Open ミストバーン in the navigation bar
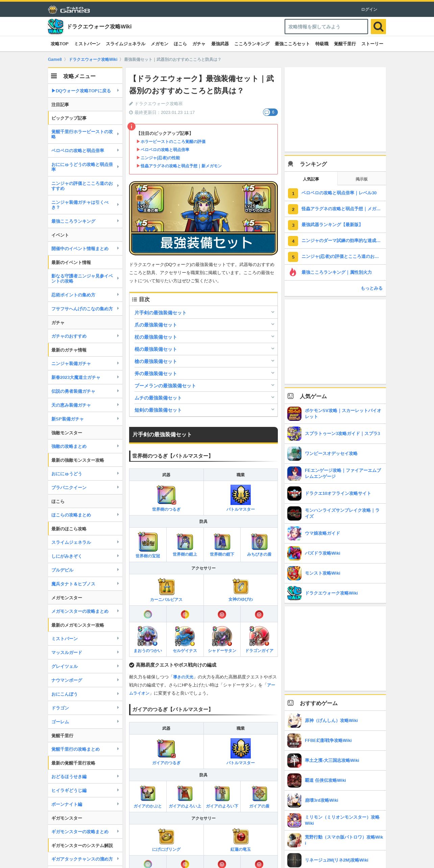The width and height of the screenshot is (434, 868). pyautogui.click(x=87, y=44)
